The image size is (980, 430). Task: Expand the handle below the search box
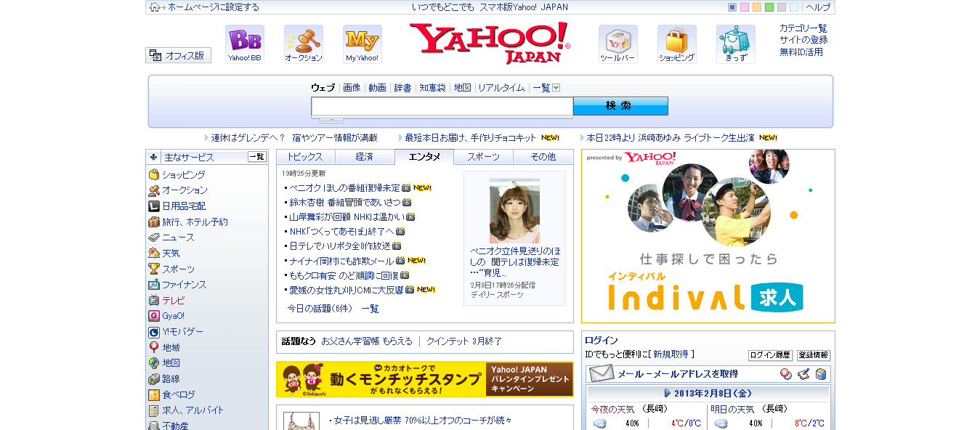(x=332, y=120)
